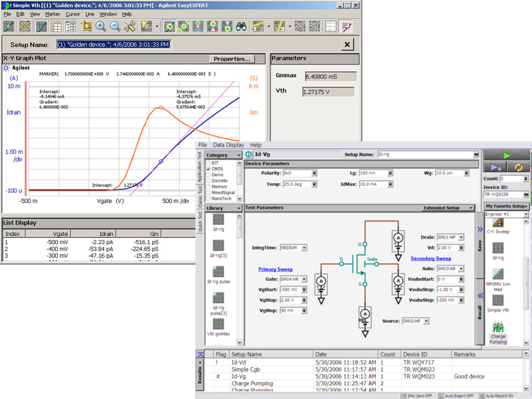Click the binoculars search icon in toolbar
532x399 pixels.
[242, 26]
